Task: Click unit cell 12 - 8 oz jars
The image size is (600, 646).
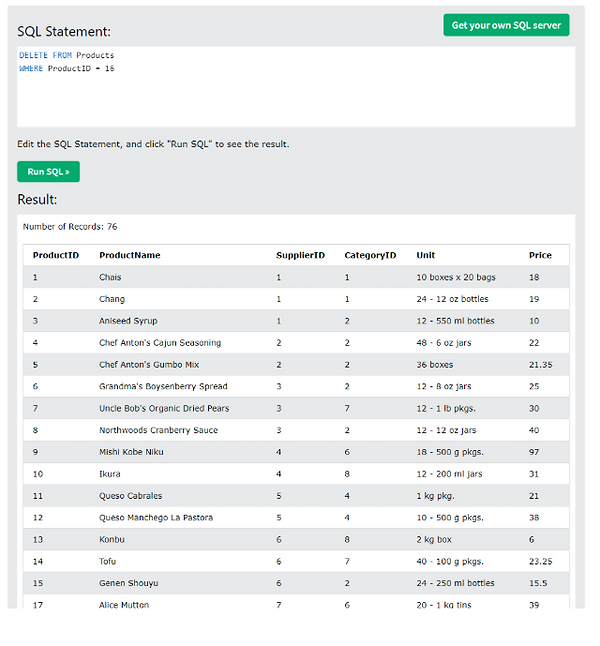Action: click(443, 386)
